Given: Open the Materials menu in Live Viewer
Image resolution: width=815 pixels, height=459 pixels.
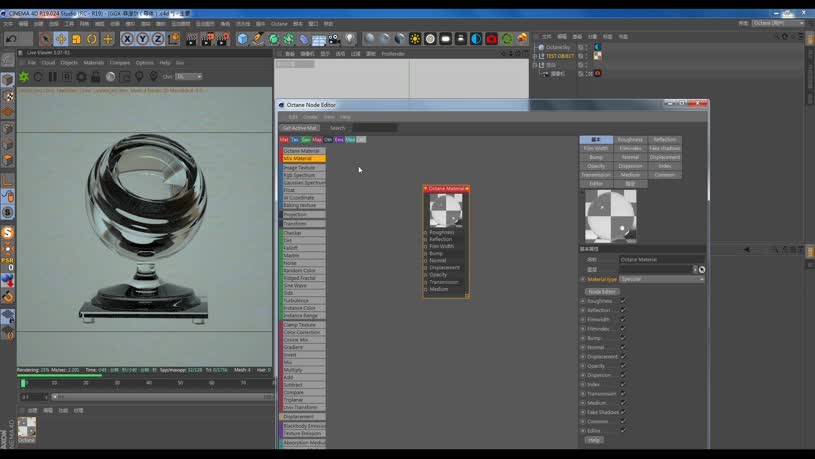Looking at the screenshot, I should (x=94, y=62).
